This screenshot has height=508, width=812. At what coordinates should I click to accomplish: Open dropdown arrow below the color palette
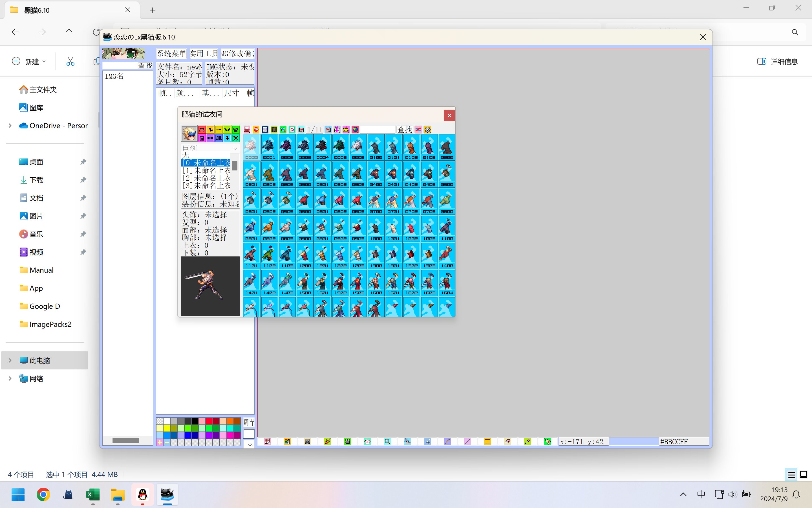[249, 444]
